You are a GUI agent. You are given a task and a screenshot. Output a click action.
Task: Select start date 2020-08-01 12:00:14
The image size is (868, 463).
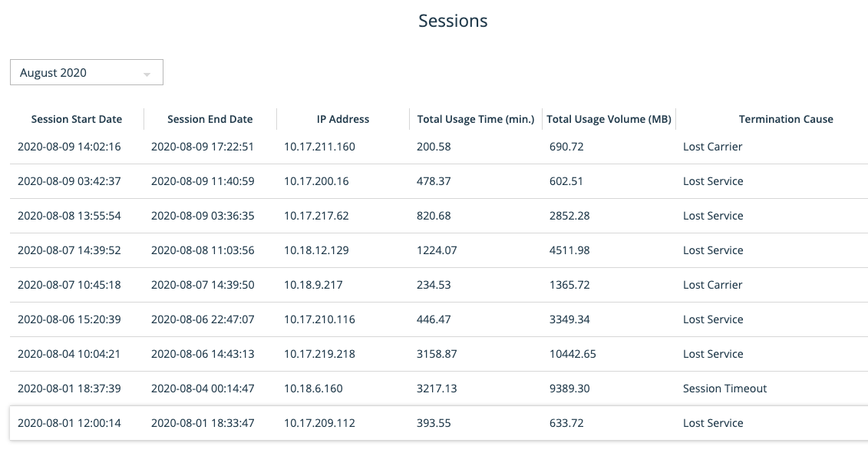(x=69, y=423)
